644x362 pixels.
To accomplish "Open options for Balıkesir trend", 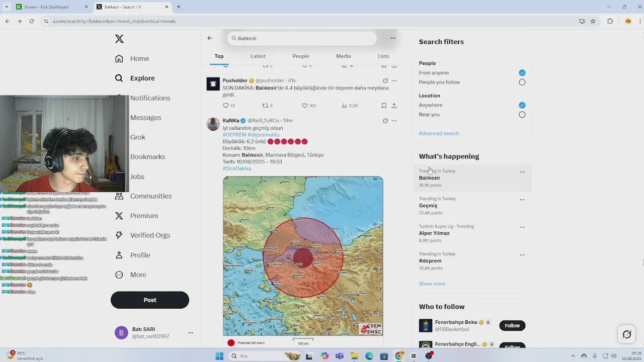I will [522, 172].
